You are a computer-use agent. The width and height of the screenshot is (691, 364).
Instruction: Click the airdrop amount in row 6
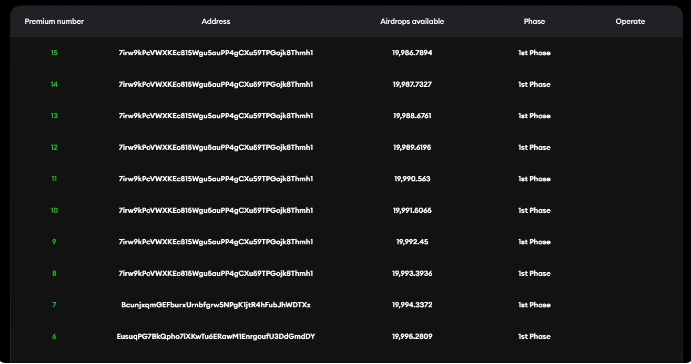[x=412, y=336]
